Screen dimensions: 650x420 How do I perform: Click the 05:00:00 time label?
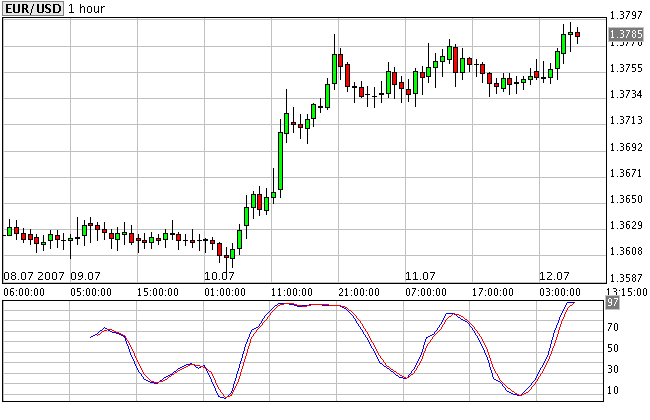click(x=91, y=292)
